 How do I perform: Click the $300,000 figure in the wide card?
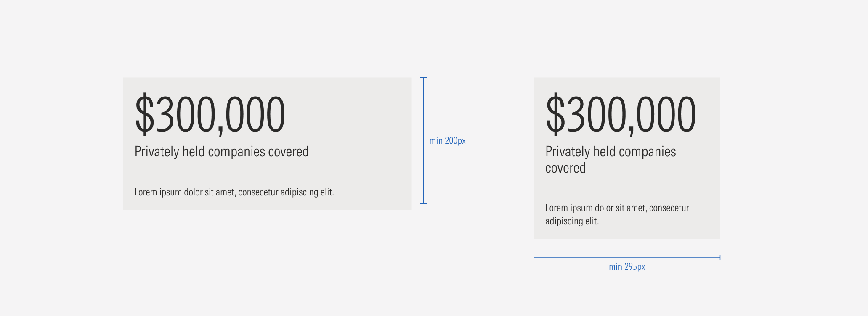coord(210,114)
